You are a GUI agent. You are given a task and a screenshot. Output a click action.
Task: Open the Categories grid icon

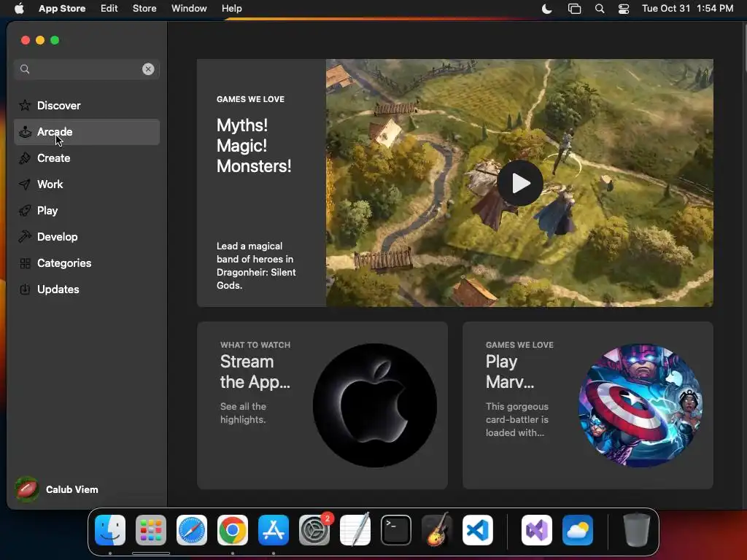[25, 262]
